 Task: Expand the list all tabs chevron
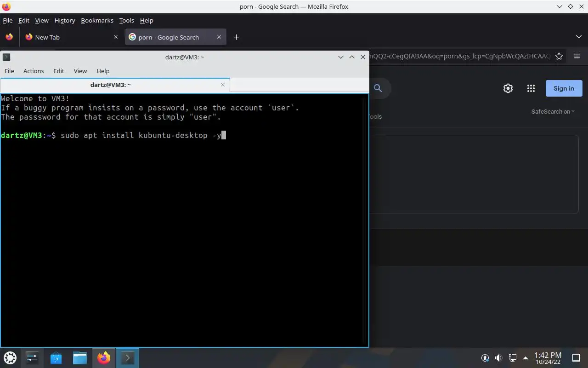pyautogui.click(x=578, y=37)
